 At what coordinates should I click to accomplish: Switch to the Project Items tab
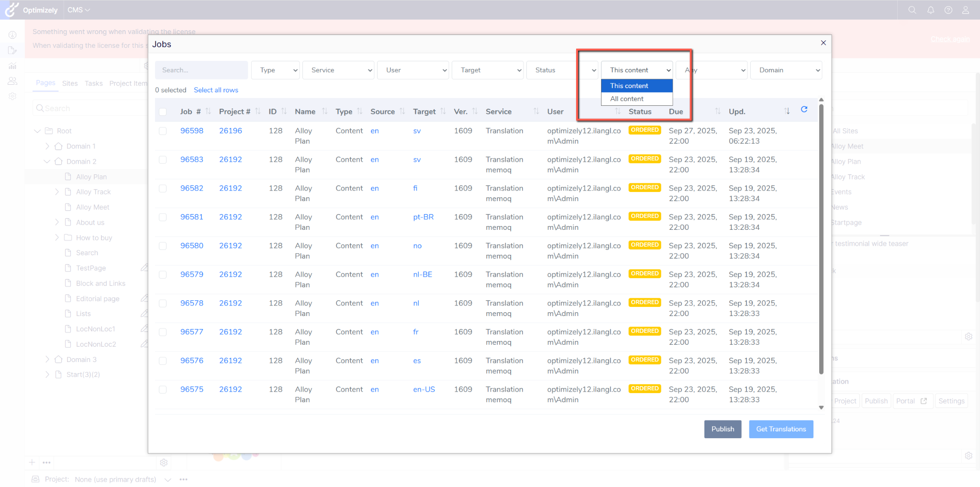[x=128, y=83]
